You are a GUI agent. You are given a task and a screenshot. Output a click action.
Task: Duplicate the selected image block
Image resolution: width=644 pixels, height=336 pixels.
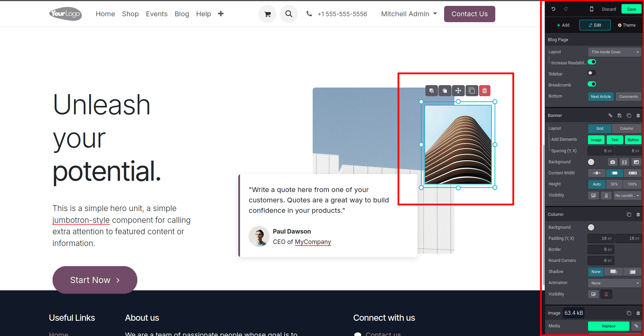[x=472, y=90]
